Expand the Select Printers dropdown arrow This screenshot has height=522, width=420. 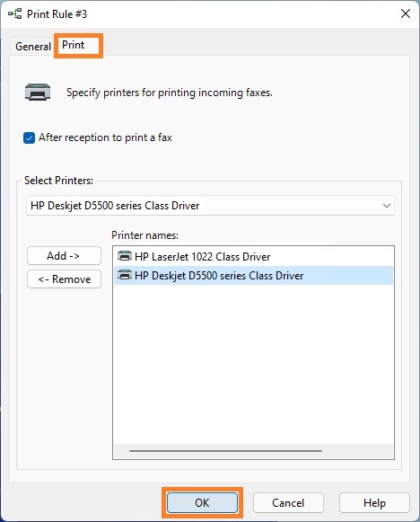[387, 206]
